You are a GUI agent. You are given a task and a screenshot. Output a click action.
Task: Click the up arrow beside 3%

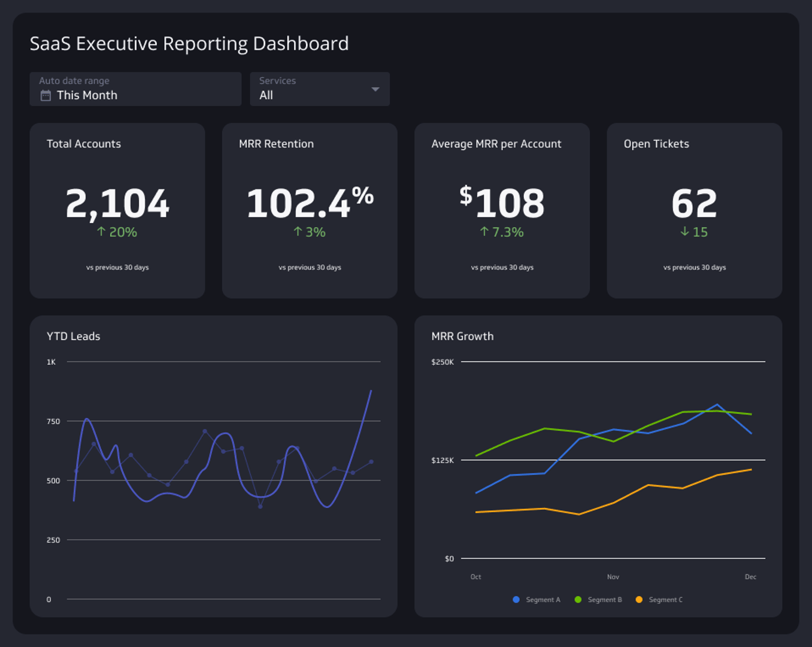click(298, 232)
